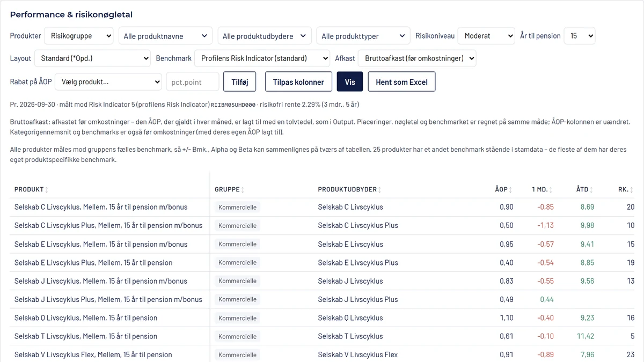Click product 'Selskab E Livscyklus Plus, Mellem, 15 år til pension'
The height and width of the screenshot is (362, 644).
coord(93,262)
